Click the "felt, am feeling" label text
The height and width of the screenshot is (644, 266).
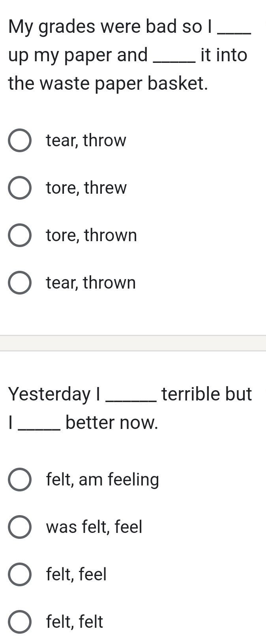(x=102, y=480)
